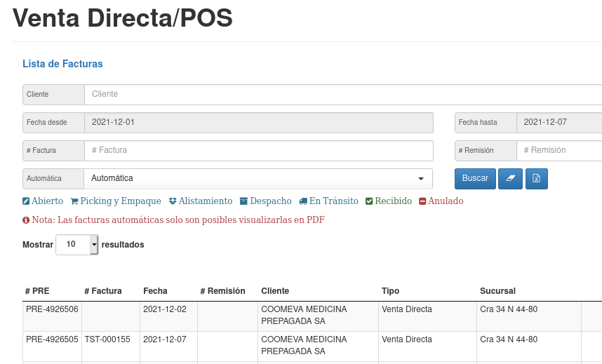Click the Buscar button

coord(475,179)
